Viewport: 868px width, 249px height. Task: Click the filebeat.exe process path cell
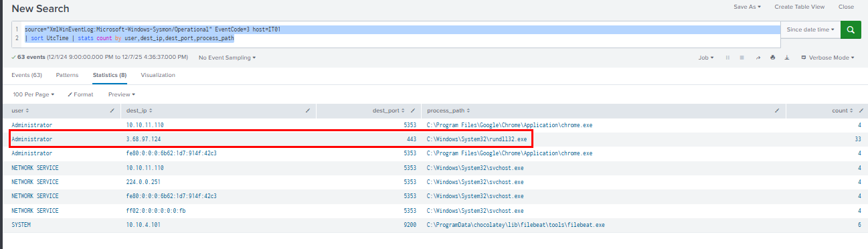click(515, 225)
